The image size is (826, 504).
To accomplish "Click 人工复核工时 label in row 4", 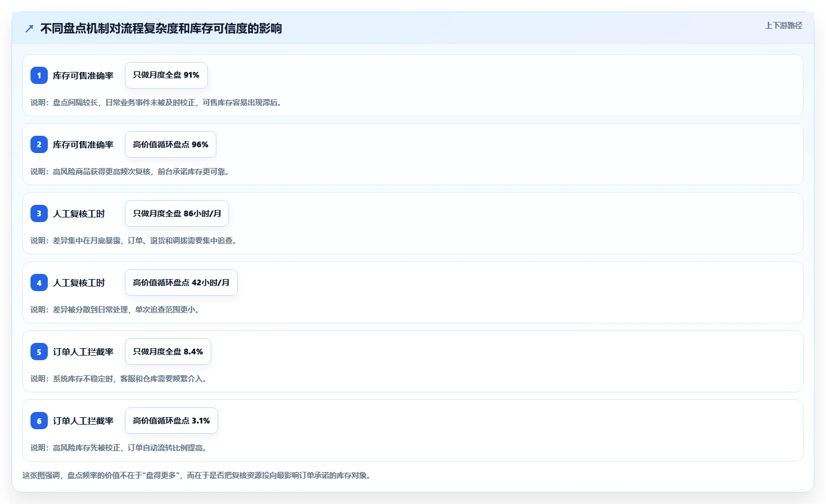I will 79,282.
